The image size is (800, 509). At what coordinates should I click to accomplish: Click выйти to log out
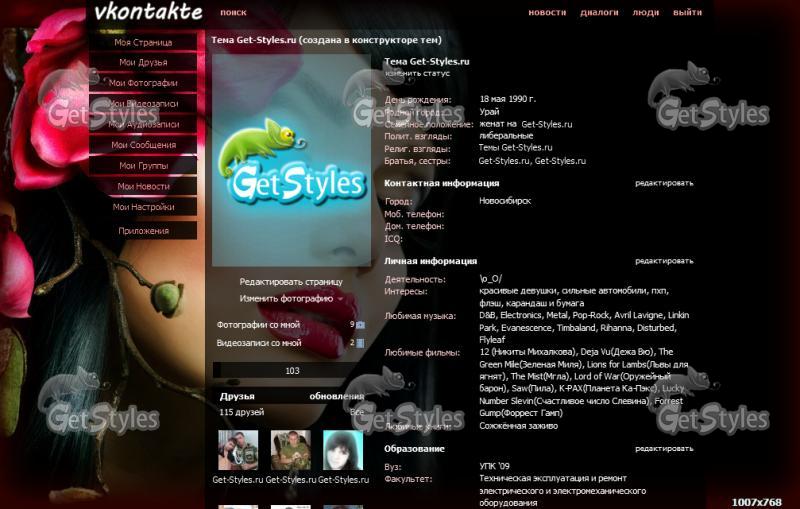point(687,13)
